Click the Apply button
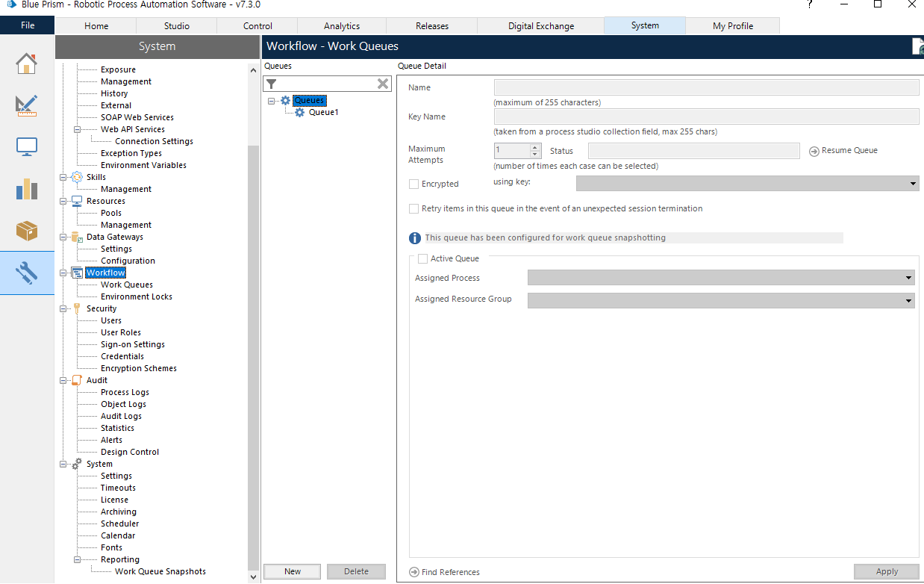The image size is (924, 584). (887, 571)
